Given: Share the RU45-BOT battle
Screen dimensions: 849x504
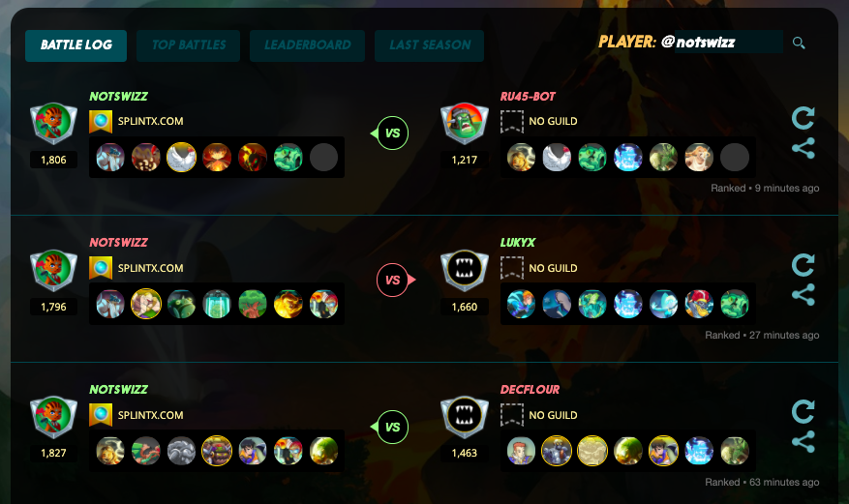Looking at the screenshot, I should 803,148.
